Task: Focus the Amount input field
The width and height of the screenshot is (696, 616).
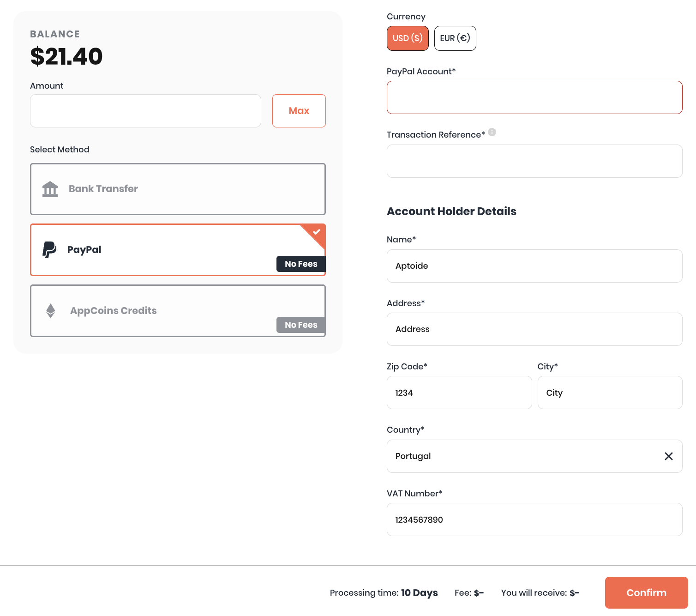Action: coord(145,111)
